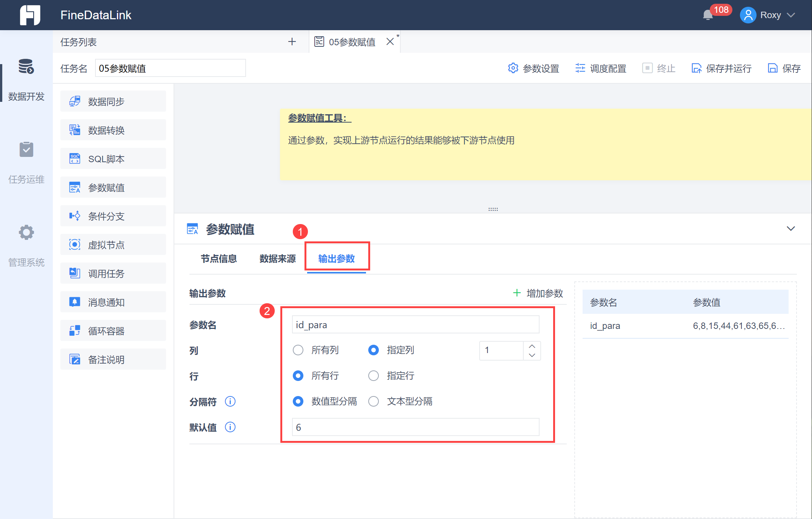Open 数据开发 sidebar icon
Viewport: 812px width, 519px height.
(x=26, y=66)
